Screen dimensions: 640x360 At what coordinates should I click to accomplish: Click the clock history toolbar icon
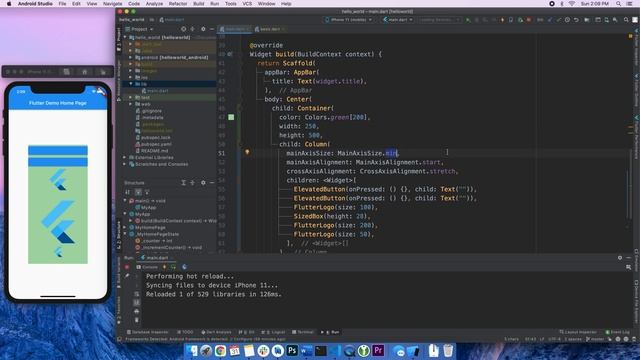pos(567,20)
